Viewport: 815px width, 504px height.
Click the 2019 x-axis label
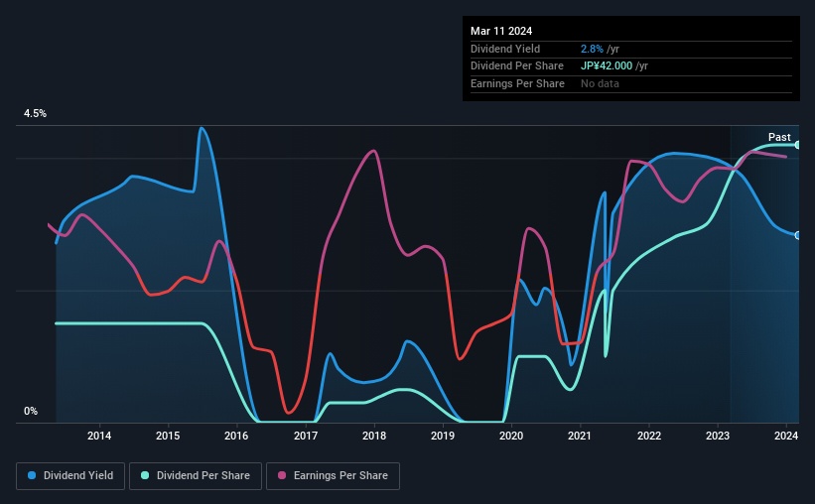pyautogui.click(x=443, y=436)
